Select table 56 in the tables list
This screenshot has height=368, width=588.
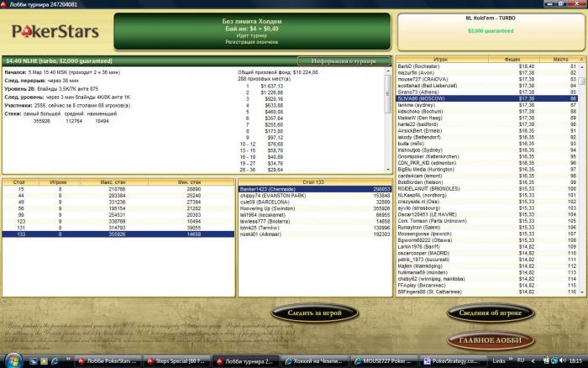[x=118, y=208]
